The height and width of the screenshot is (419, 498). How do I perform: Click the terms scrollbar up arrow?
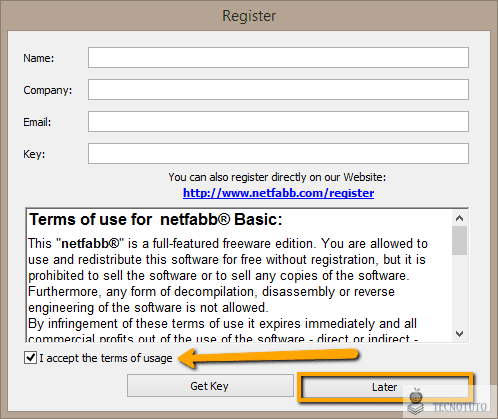click(460, 218)
